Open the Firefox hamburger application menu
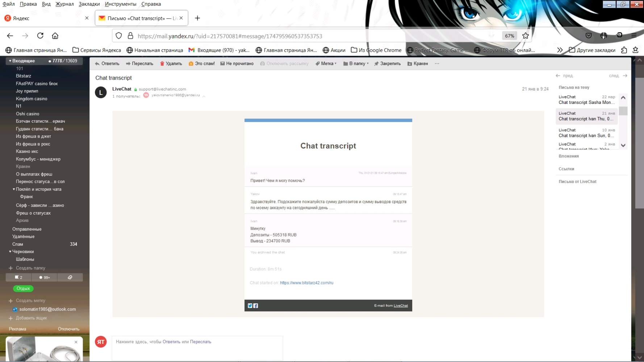The image size is (644, 362). point(634,36)
